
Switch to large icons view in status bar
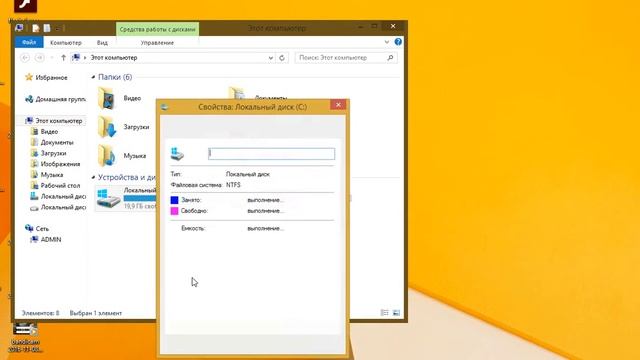click(396, 313)
